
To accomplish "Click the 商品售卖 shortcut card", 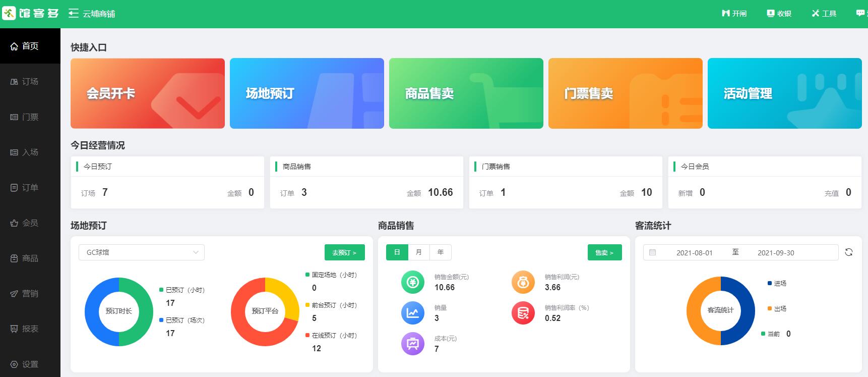I will click(466, 93).
